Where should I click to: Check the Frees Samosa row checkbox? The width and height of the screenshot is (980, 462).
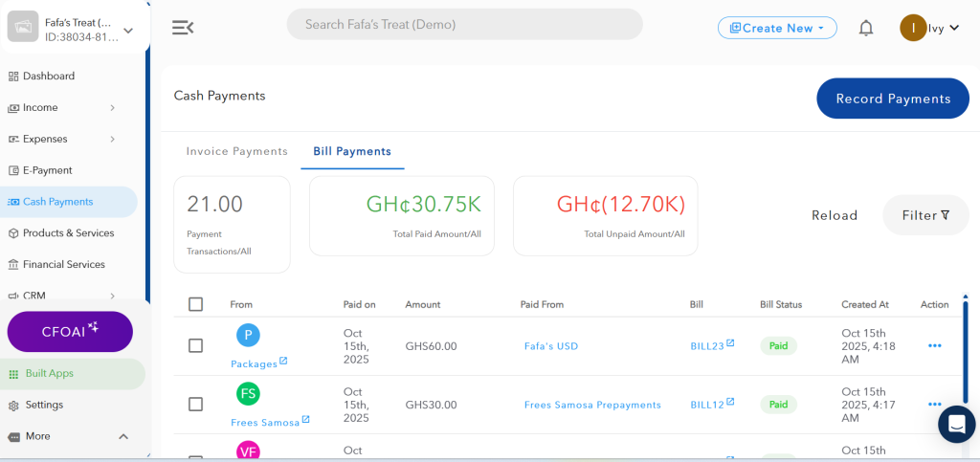pos(196,405)
